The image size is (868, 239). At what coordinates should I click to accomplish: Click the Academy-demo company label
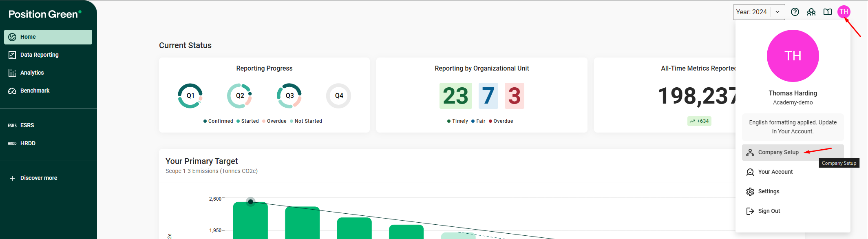(793, 102)
